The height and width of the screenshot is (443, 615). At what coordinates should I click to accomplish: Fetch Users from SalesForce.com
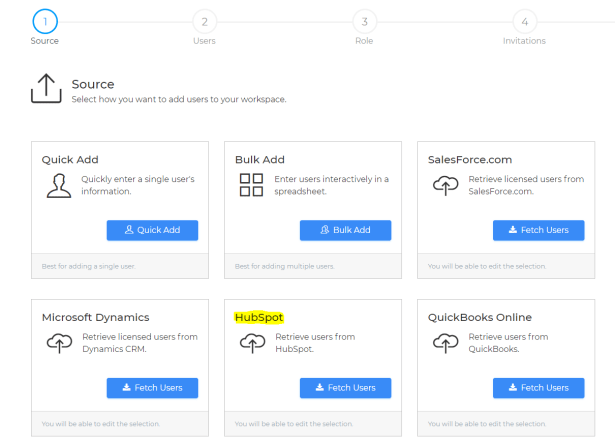538,230
